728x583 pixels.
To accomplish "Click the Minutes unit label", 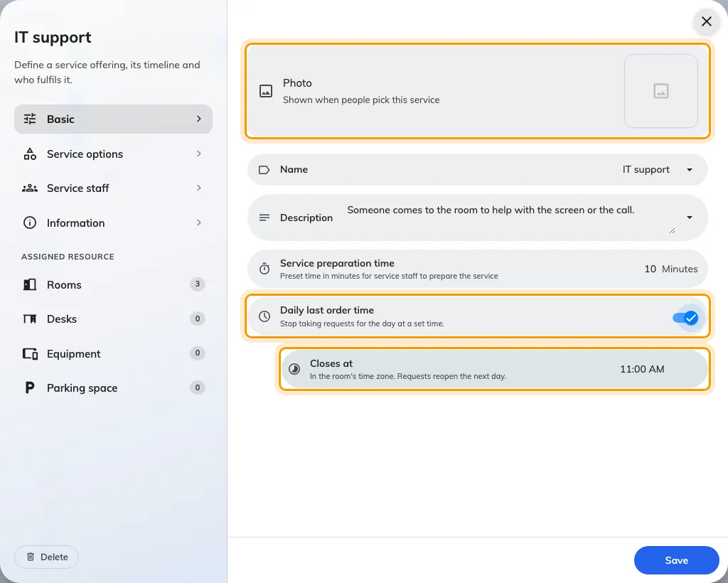I will coord(680,269).
